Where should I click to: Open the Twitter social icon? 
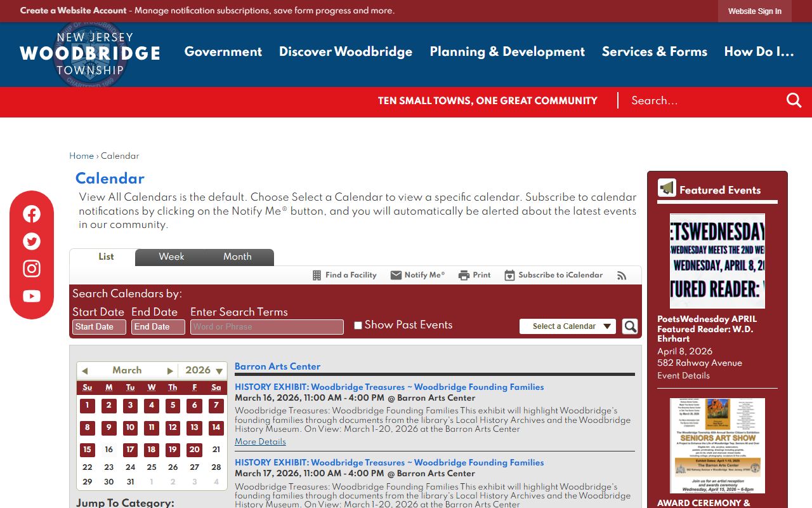coord(32,241)
